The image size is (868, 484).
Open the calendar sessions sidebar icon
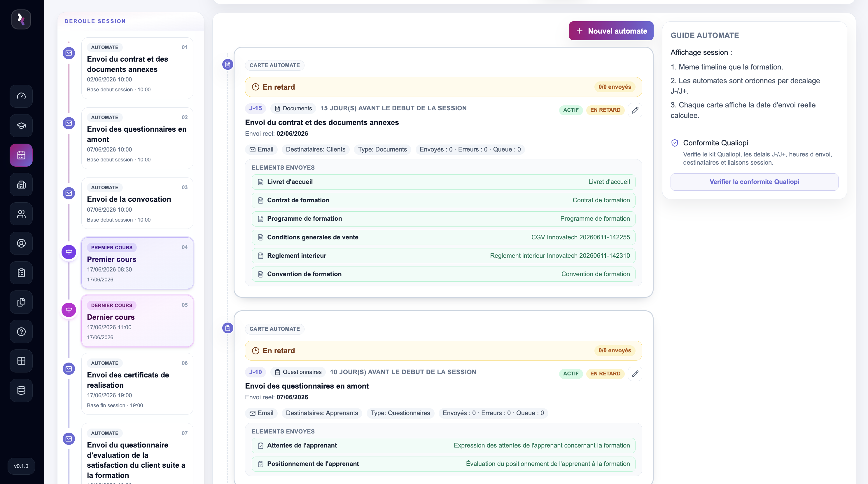21,155
